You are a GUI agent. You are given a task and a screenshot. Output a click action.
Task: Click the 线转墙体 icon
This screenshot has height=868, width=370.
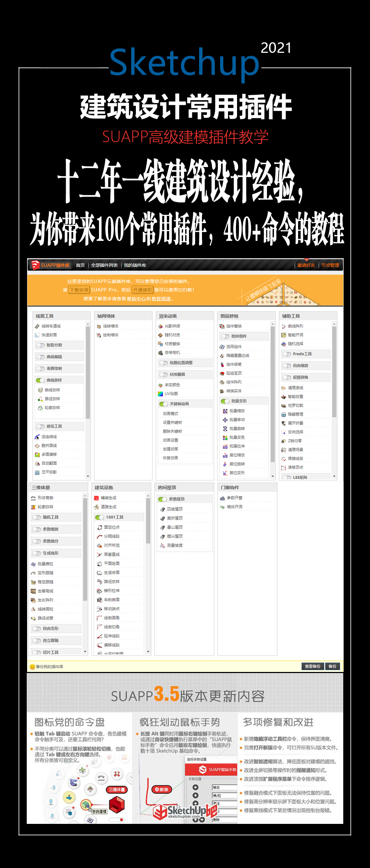[x=99, y=326]
